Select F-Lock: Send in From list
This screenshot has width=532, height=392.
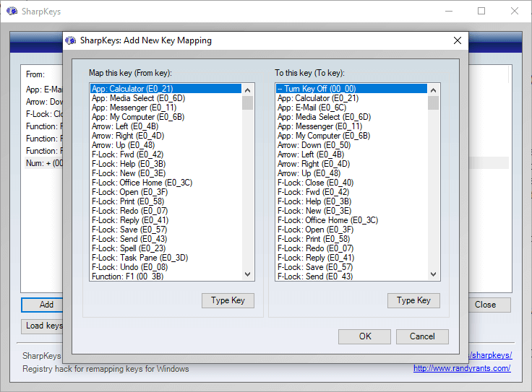pyautogui.click(x=166, y=239)
